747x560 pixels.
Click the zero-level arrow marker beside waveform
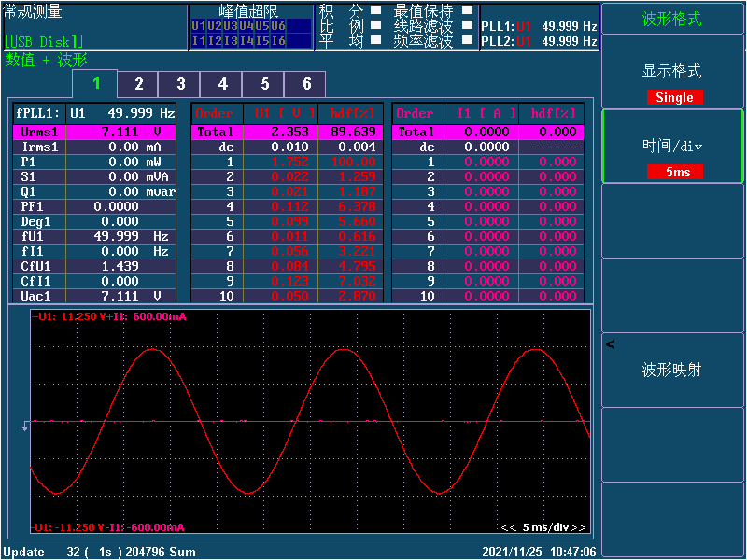[x=25, y=427]
